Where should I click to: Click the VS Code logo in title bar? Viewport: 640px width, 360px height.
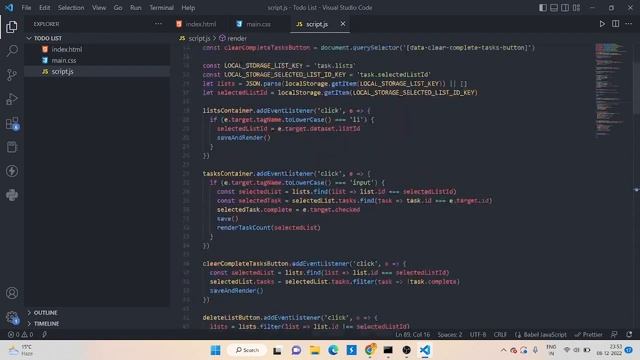pos(9,7)
